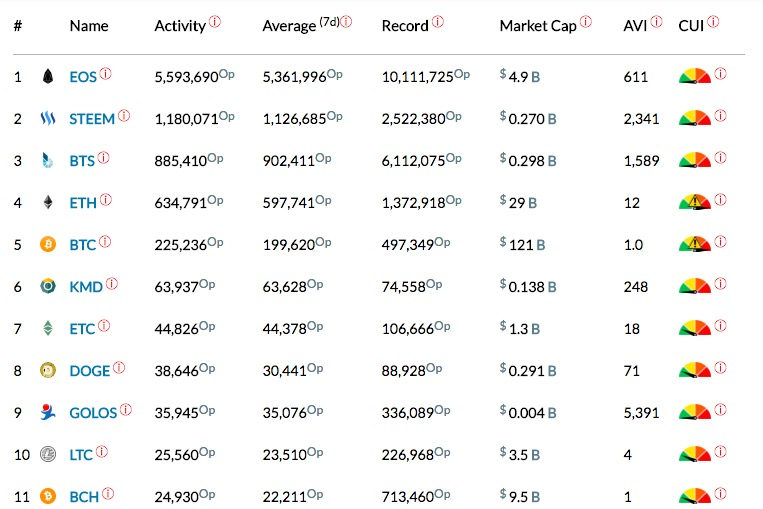Select STEEM record value 2,522,380
The width and height of the screenshot is (763, 509).
click(414, 119)
